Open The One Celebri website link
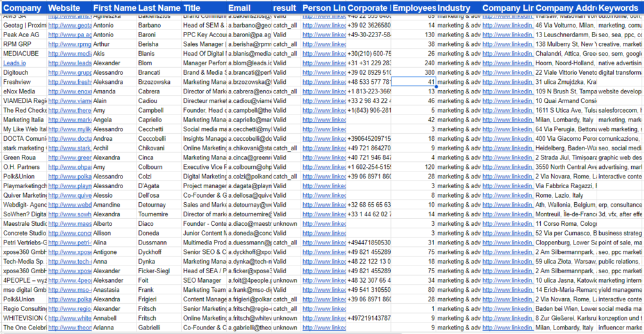The image size is (644, 334). tap(70, 328)
